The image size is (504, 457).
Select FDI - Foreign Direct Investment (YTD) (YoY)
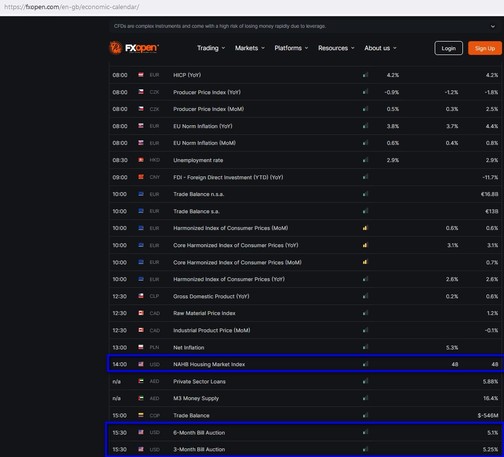tap(228, 177)
